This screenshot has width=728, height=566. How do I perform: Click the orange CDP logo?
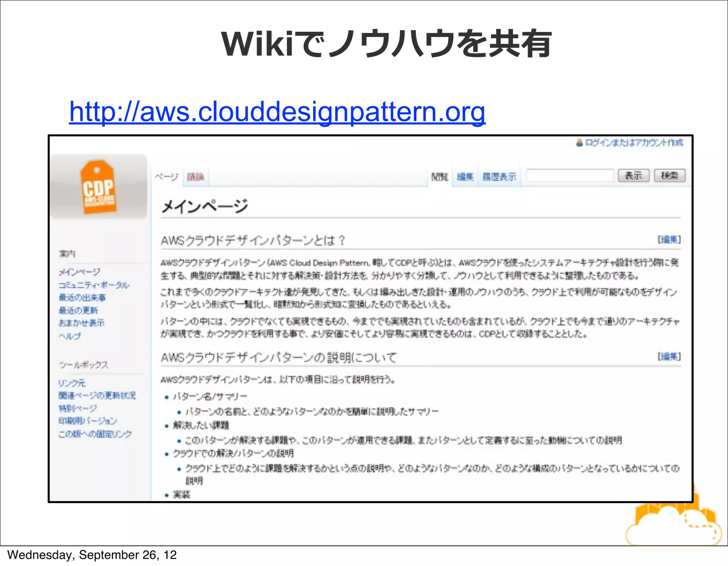click(98, 187)
